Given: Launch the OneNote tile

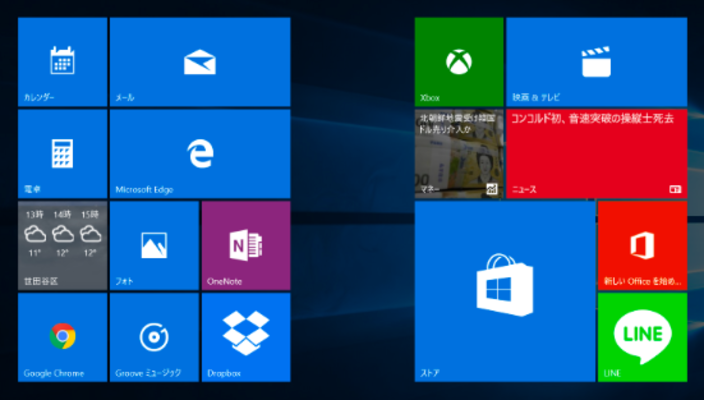Looking at the screenshot, I should [x=246, y=246].
